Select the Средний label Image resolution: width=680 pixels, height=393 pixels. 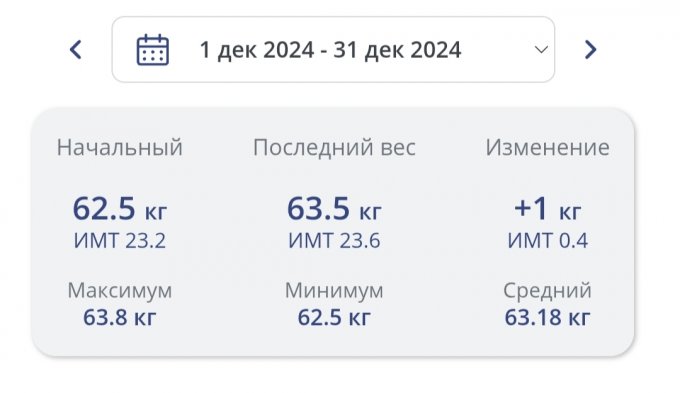(547, 290)
